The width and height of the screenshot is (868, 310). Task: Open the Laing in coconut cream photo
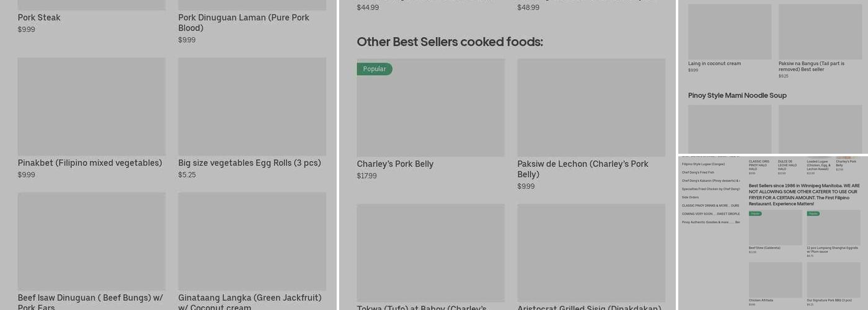(730, 32)
